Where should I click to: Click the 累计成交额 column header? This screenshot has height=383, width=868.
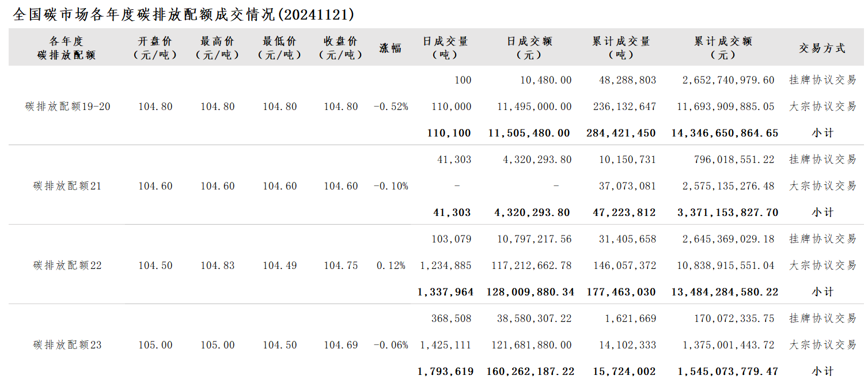click(x=723, y=48)
